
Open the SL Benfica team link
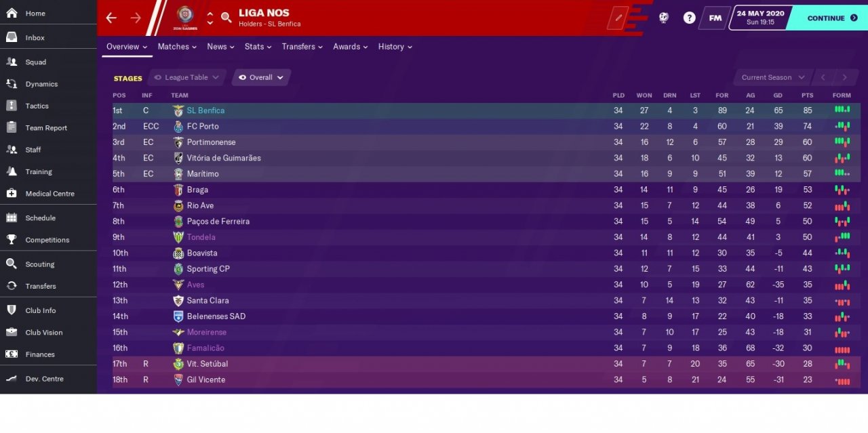click(x=205, y=110)
